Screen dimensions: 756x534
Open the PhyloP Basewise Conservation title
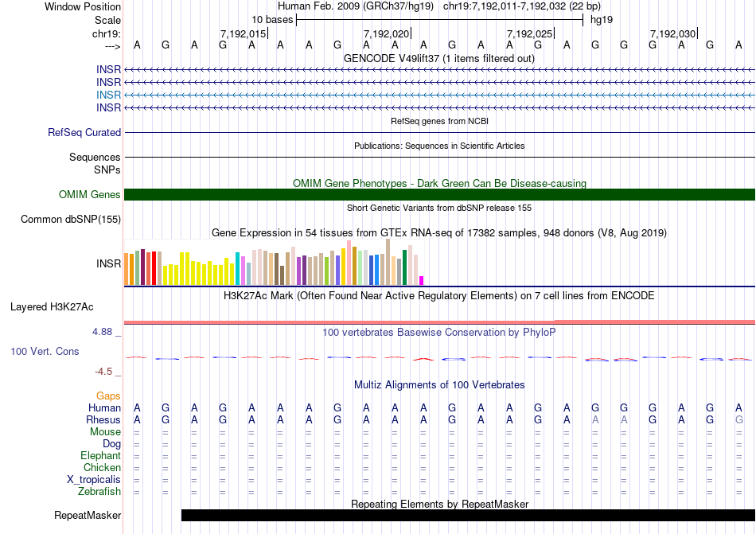pos(439,332)
